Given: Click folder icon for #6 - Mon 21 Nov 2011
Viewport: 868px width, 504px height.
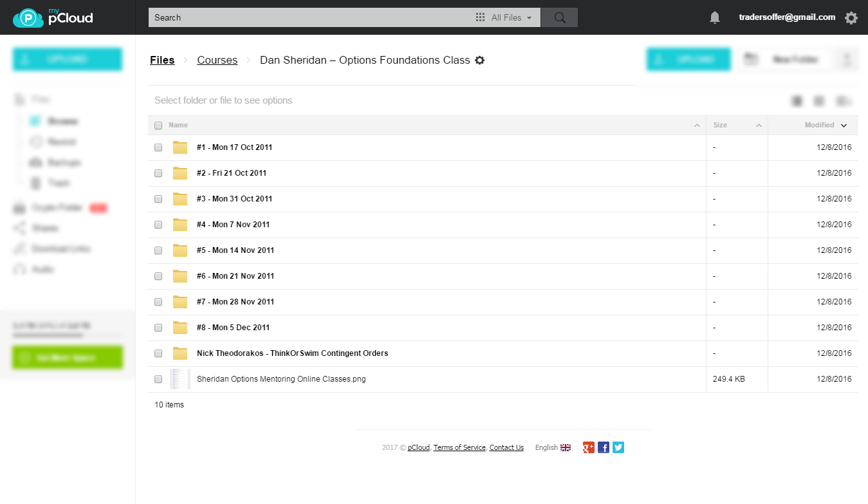Looking at the screenshot, I should pyautogui.click(x=180, y=276).
